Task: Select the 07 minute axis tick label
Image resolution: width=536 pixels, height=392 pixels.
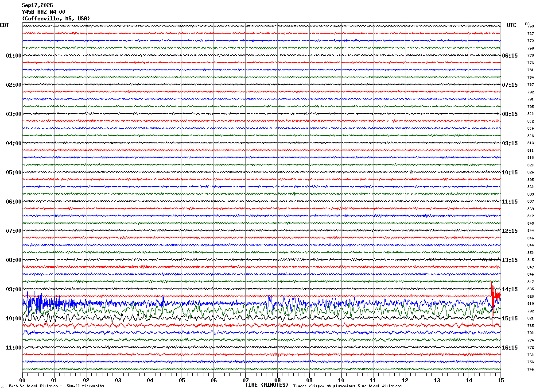Action: [x=245, y=380]
